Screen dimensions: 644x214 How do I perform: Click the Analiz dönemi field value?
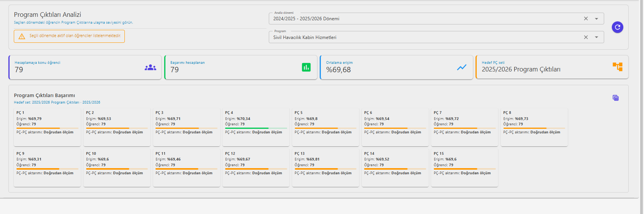pyautogui.click(x=306, y=19)
